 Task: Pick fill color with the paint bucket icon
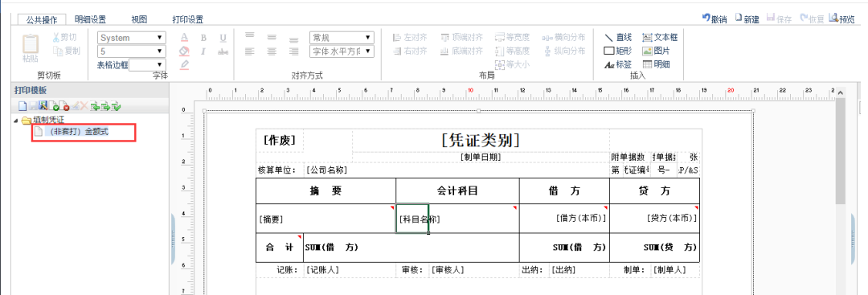coord(185,51)
